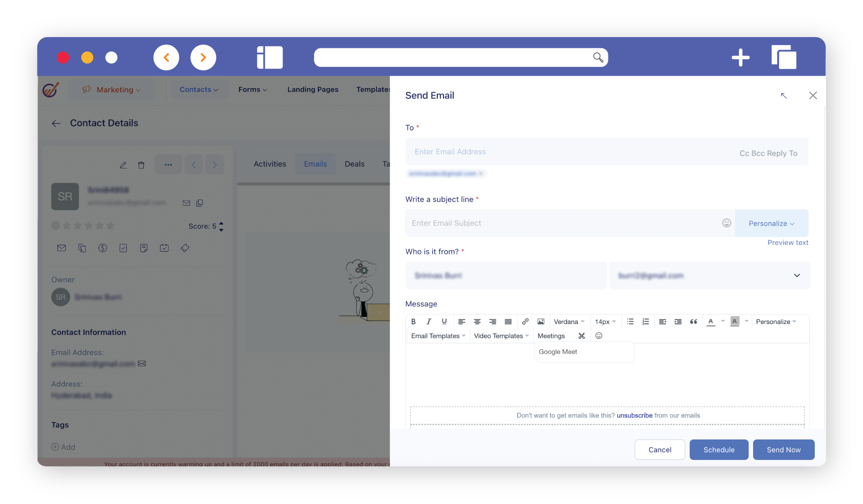Image resolution: width=863 pixels, height=504 pixels.
Task: Open the three-dots more options menu
Action: [168, 165]
